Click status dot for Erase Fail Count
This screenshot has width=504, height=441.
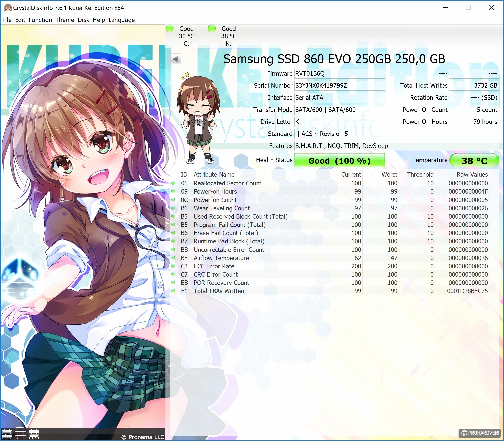[173, 233]
